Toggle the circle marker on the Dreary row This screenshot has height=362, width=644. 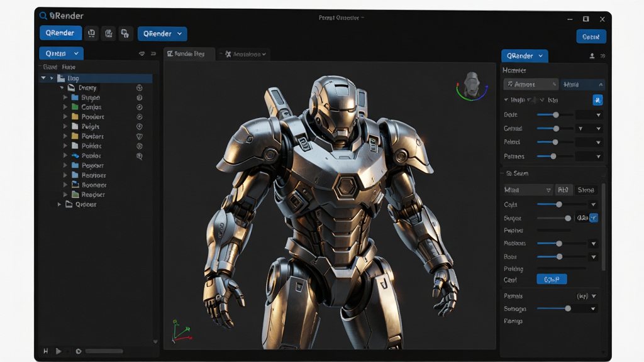tap(139, 87)
